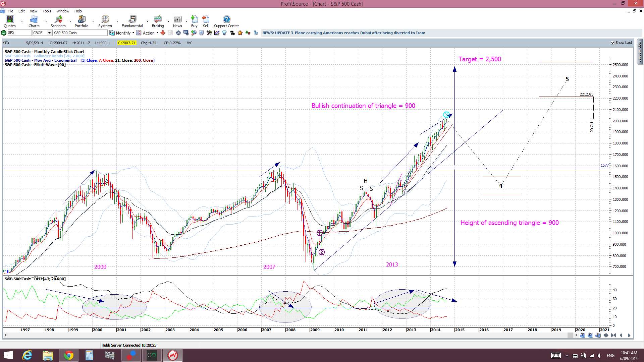
Task: Open the Tools menu
Action: [x=47, y=11]
